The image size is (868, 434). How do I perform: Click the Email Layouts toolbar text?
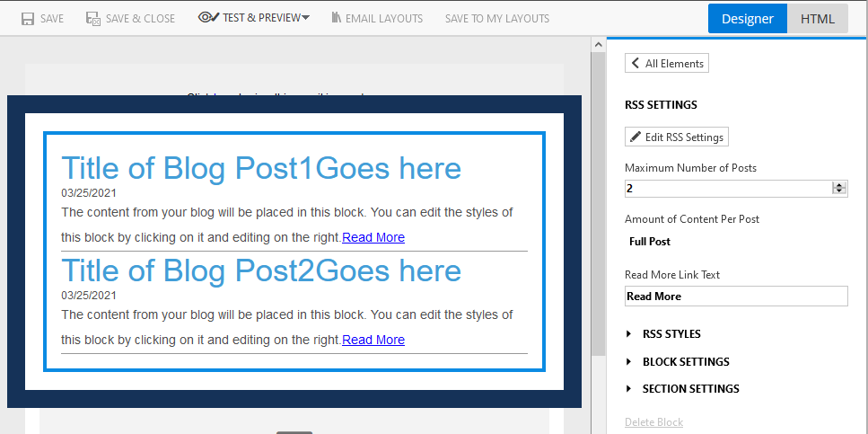point(384,19)
